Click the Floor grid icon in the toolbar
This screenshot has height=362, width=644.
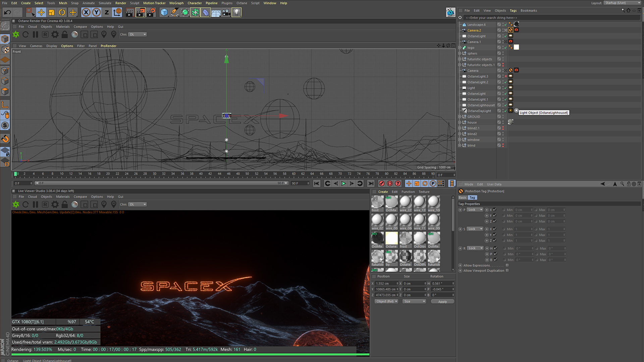(x=216, y=12)
